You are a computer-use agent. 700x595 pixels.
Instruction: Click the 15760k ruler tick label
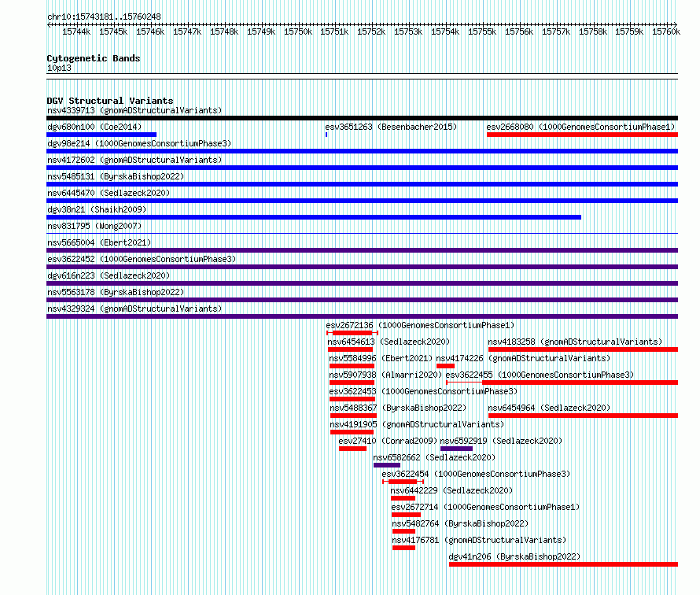(666, 32)
